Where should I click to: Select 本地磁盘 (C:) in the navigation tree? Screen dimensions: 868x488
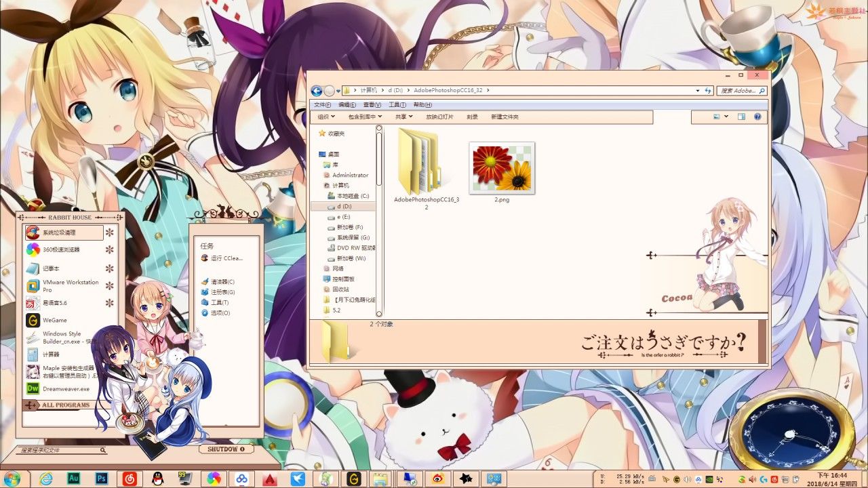click(353, 196)
